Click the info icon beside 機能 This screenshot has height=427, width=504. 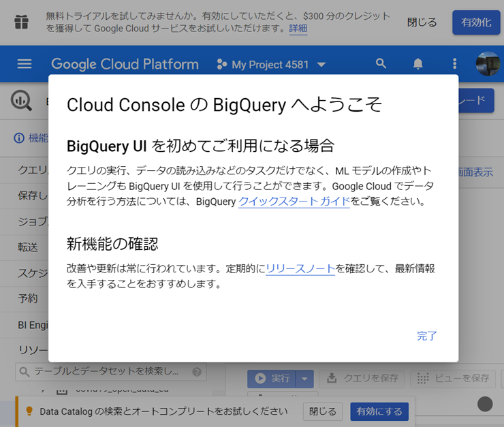tap(19, 138)
